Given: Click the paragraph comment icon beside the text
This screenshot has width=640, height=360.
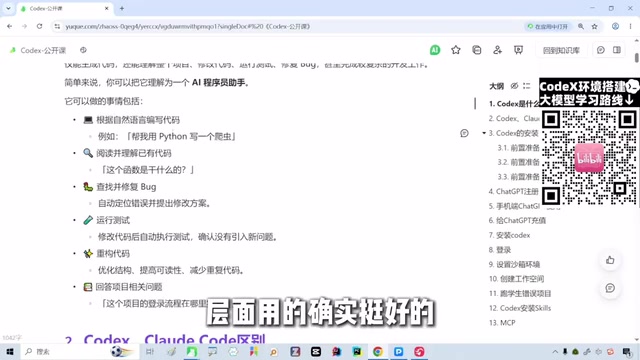Looking at the screenshot, I should pos(464,133).
